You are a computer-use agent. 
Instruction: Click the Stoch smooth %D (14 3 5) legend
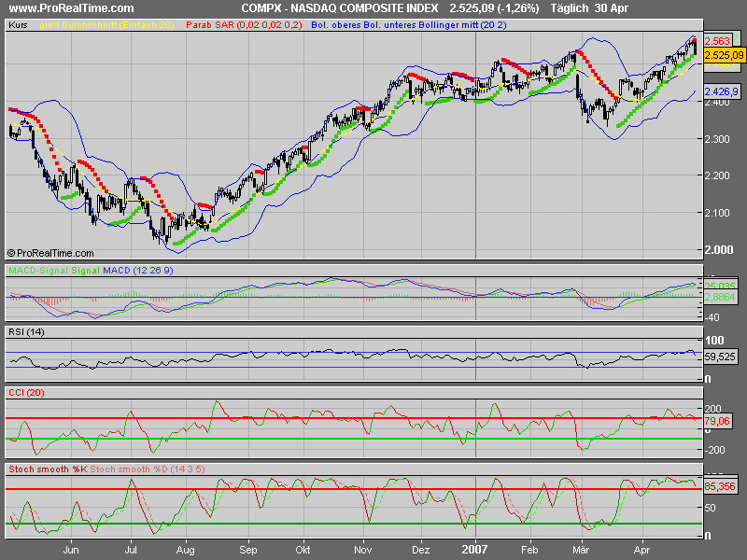[148, 469]
